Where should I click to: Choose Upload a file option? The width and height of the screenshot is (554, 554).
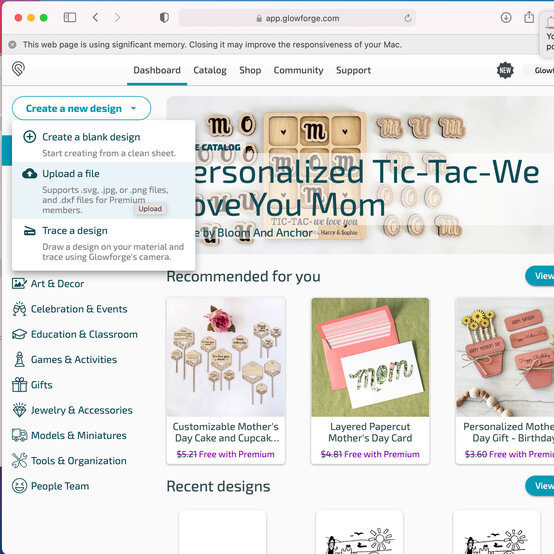point(104,190)
